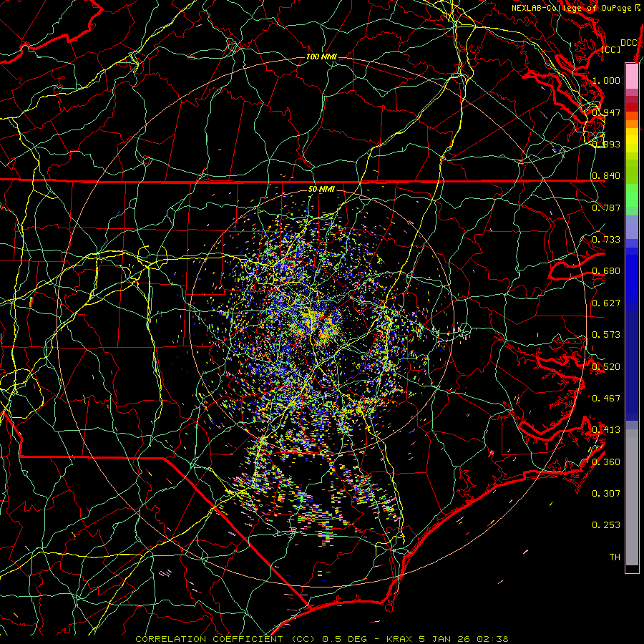Pick the black bottom segment of color bar

pyautogui.click(x=632, y=569)
